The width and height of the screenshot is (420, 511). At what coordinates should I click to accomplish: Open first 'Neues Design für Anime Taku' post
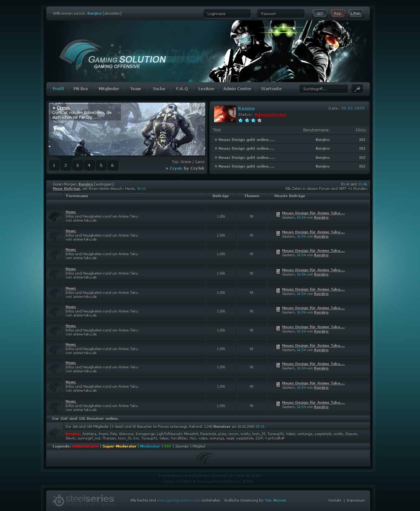313,213
